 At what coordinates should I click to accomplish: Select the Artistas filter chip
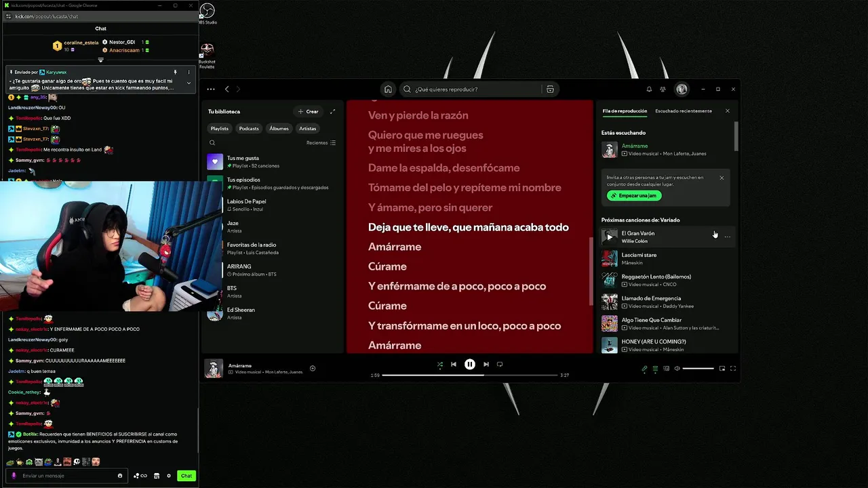point(308,128)
